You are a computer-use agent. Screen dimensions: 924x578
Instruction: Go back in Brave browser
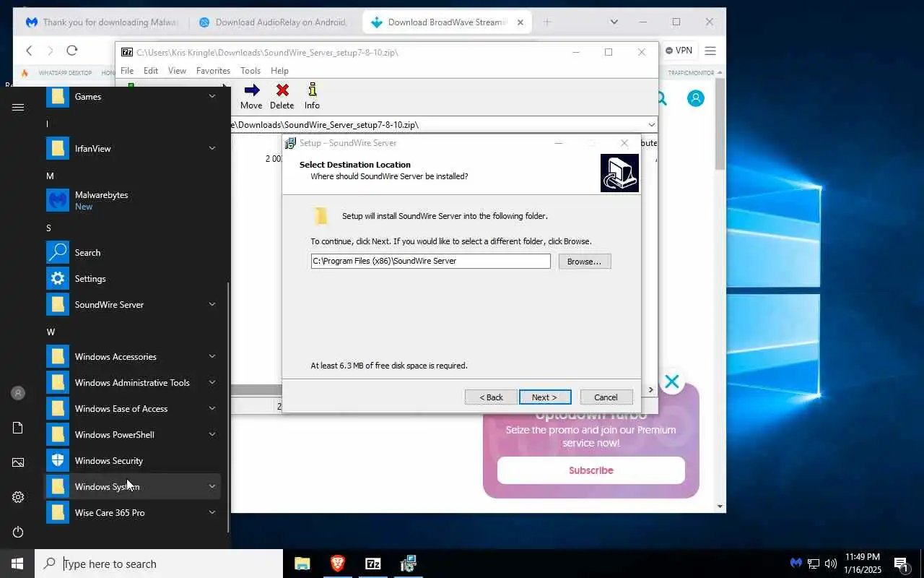click(29, 51)
